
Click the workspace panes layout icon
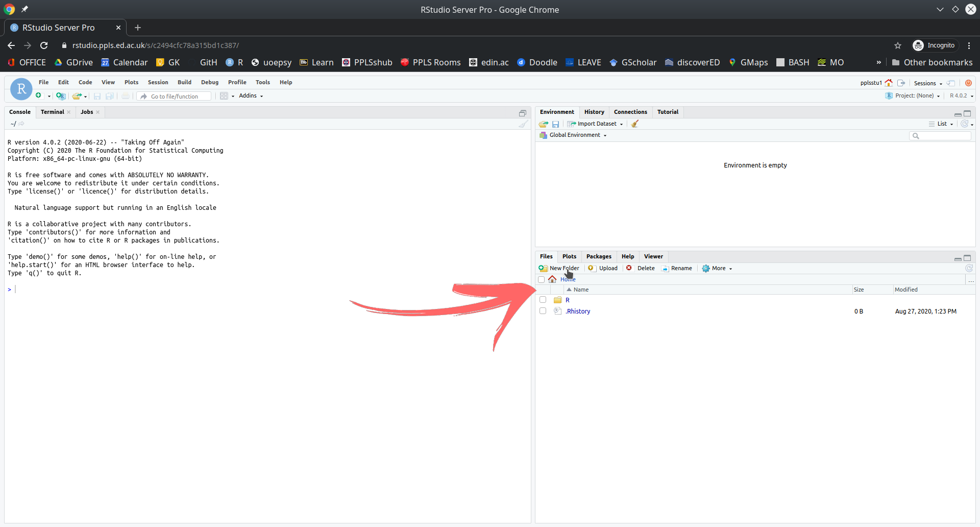224,96
